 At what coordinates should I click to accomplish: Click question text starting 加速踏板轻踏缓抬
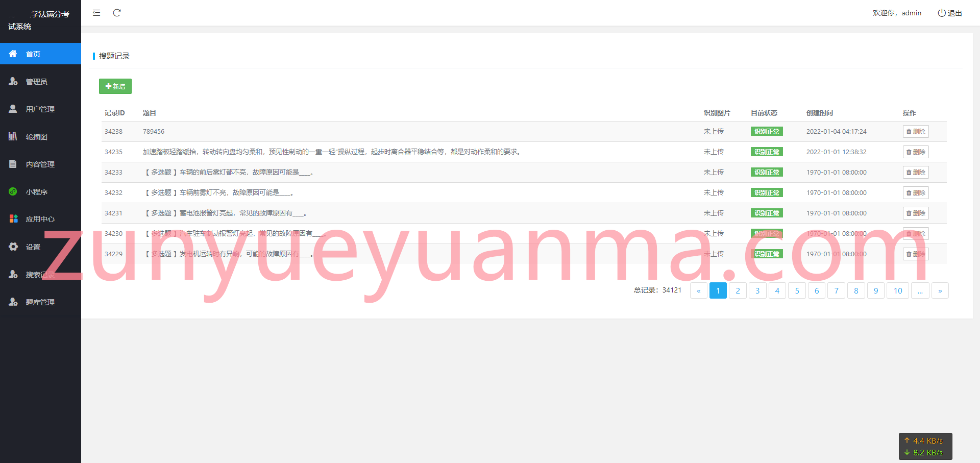tap(332, 152)
